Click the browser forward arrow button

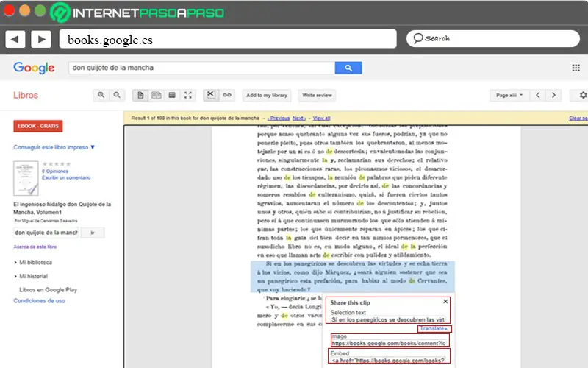coord(41,39)
